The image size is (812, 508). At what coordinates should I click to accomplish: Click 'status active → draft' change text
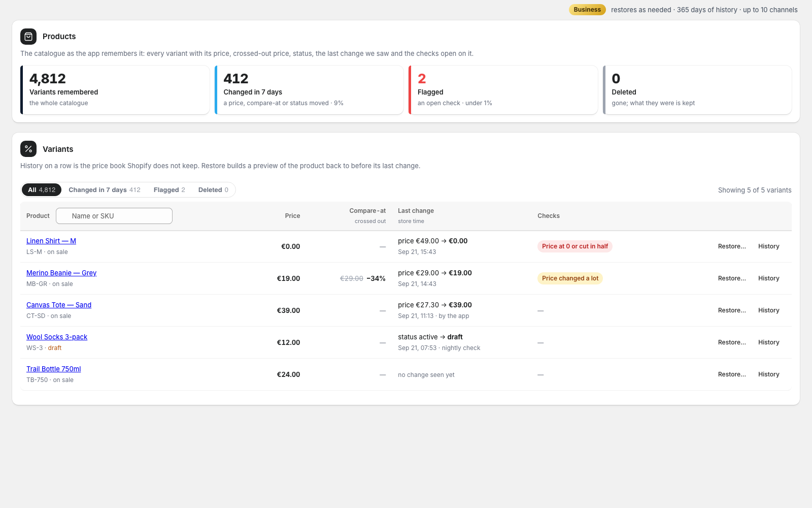coord(430,337)
